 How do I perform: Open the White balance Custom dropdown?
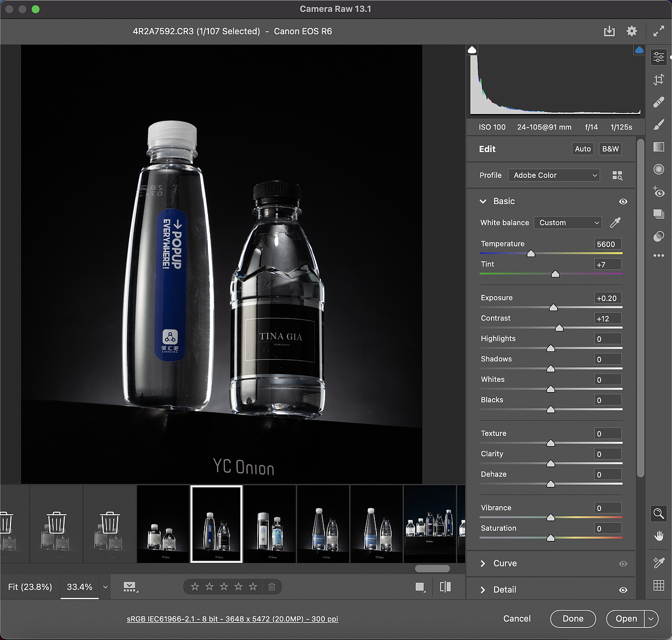pos(568,223)
